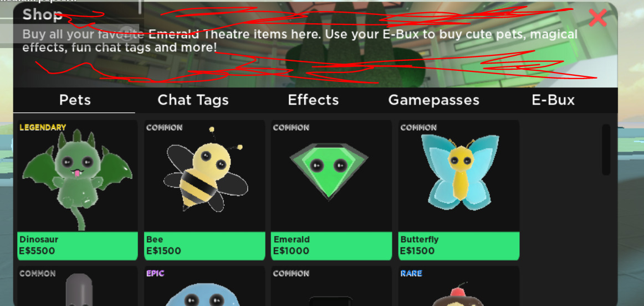Pick the blue Butterfly pet image
The width and height of the screenshot is (644, 306).
pos(461,172)
